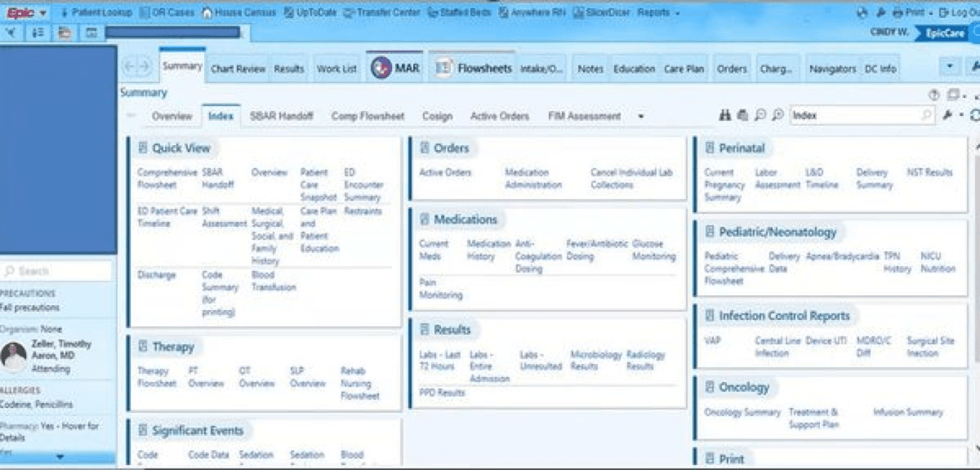Viewport: 980px width, 470px height.
Task: Click the Search box in the patient sidebar
Action: tap(56, 271)
